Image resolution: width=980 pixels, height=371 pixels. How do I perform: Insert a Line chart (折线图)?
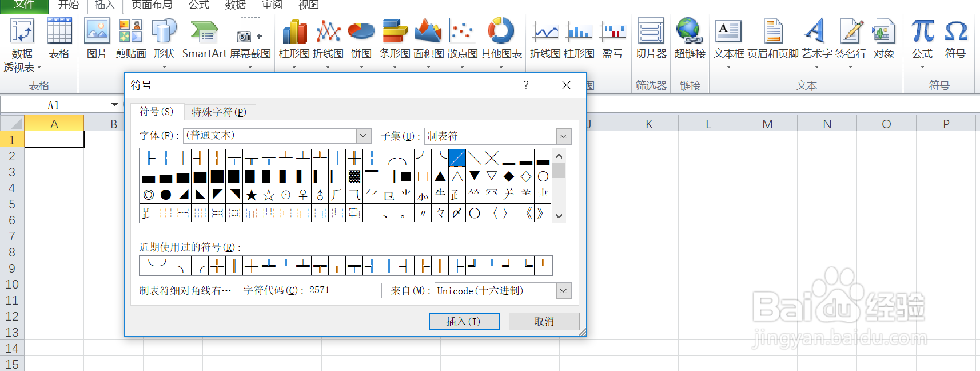(328, 43)
